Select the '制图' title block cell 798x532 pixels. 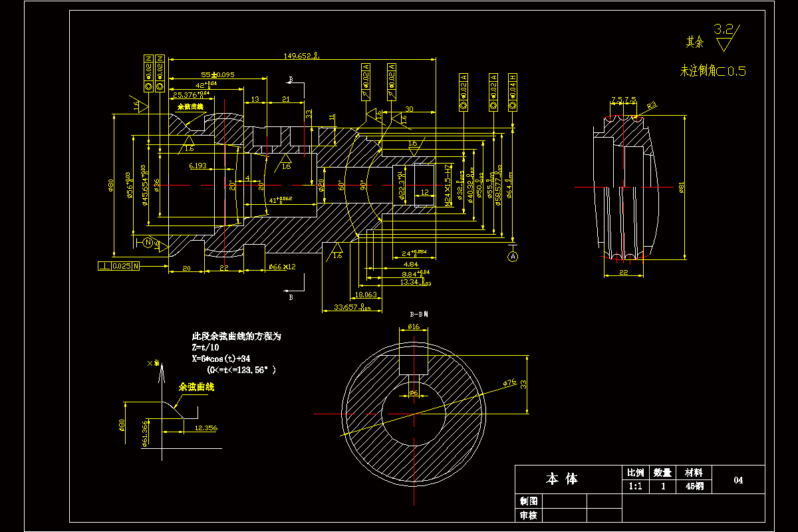coord(529,501)
